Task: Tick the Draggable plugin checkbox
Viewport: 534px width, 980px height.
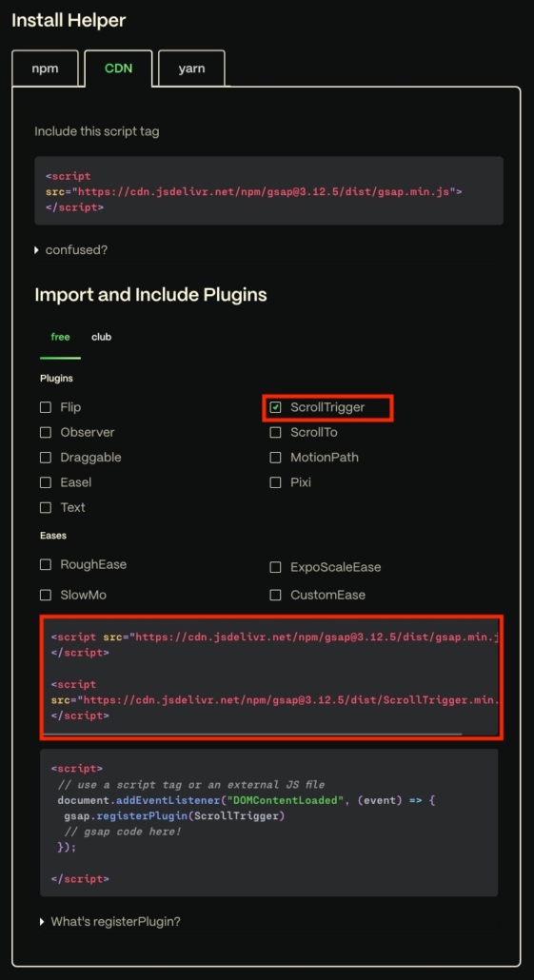Action: click(x=46, y=458)
